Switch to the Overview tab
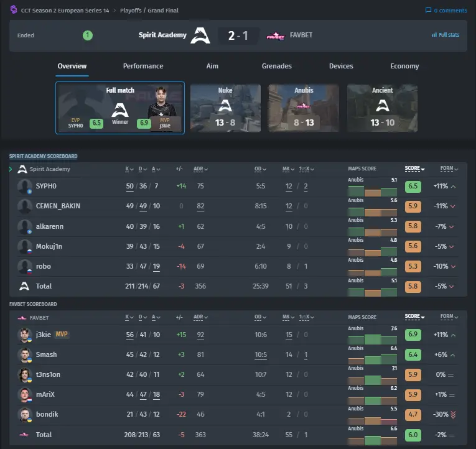 pyautogui.click(x=72, y=66)
